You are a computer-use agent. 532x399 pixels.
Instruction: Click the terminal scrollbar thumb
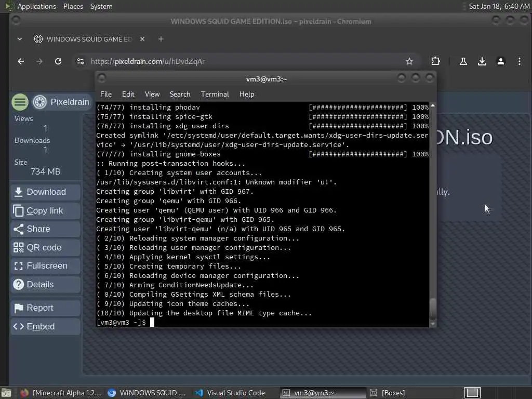click(x=433, y=309)
